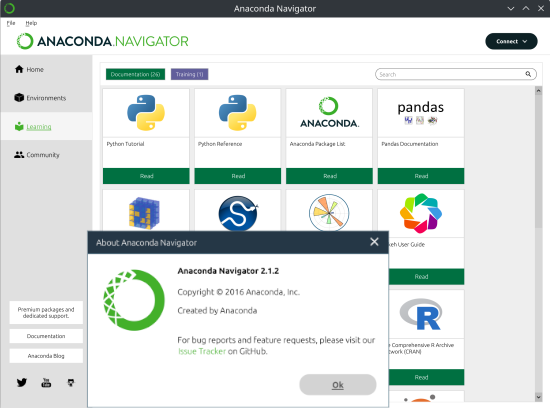Open the Twitter social link icon
This screenshot has width=550, height=408.
pyautogui.click(x=22, y=382)
